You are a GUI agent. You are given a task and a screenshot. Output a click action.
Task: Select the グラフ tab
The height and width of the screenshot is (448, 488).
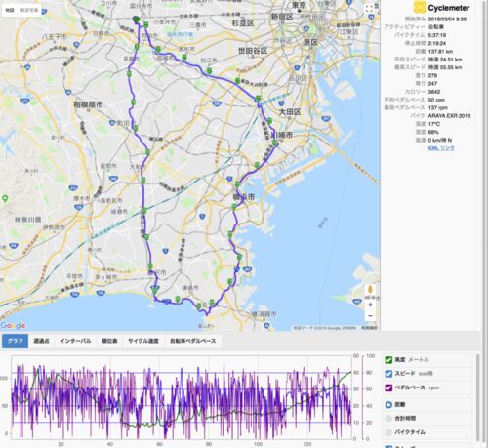[x=15, y=341]
